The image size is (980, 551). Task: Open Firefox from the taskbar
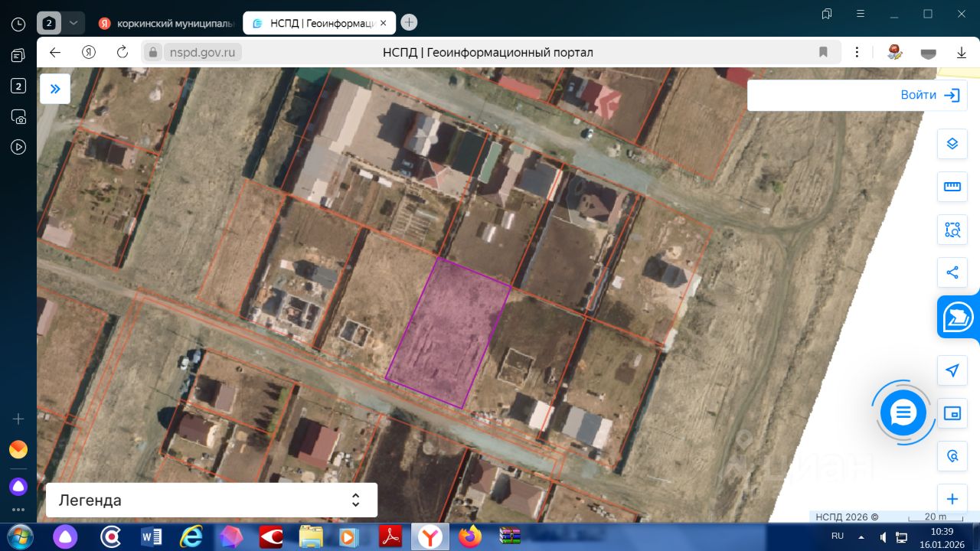(470, 536)
